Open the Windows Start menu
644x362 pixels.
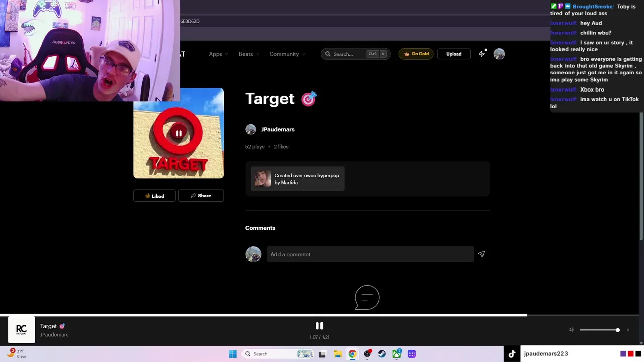tap(233, 354)
